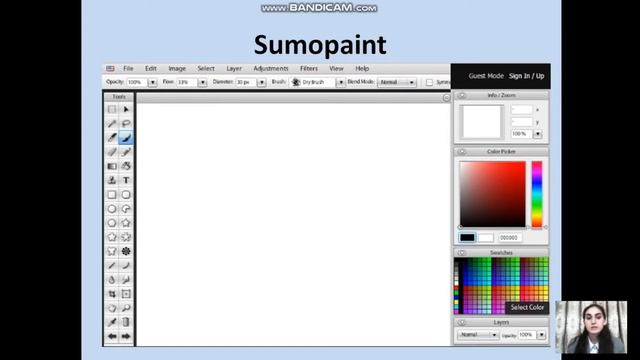Open the Help menu
The width and height of the screenshot is (640, 360).
click(362, 69)
